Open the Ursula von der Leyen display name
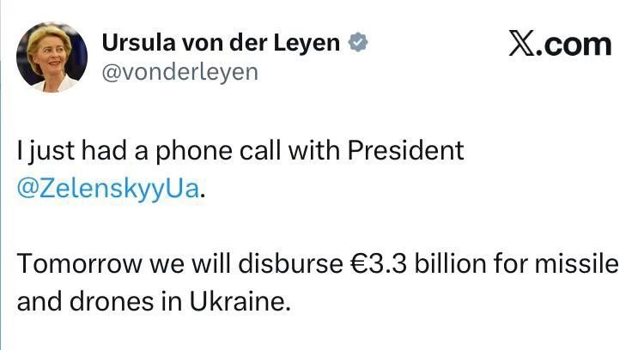This screenshot has height=350, width=644. [x=221, y=43]
